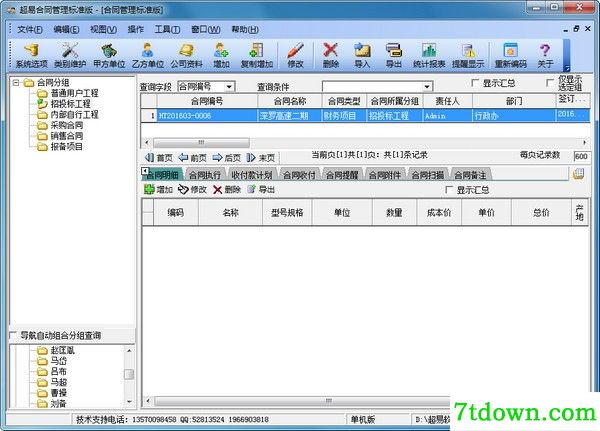Toggle 仅显示选定组 checkbox
This screenshot has width=600, height=431.
pyautogui.click(x=550, y=82)
